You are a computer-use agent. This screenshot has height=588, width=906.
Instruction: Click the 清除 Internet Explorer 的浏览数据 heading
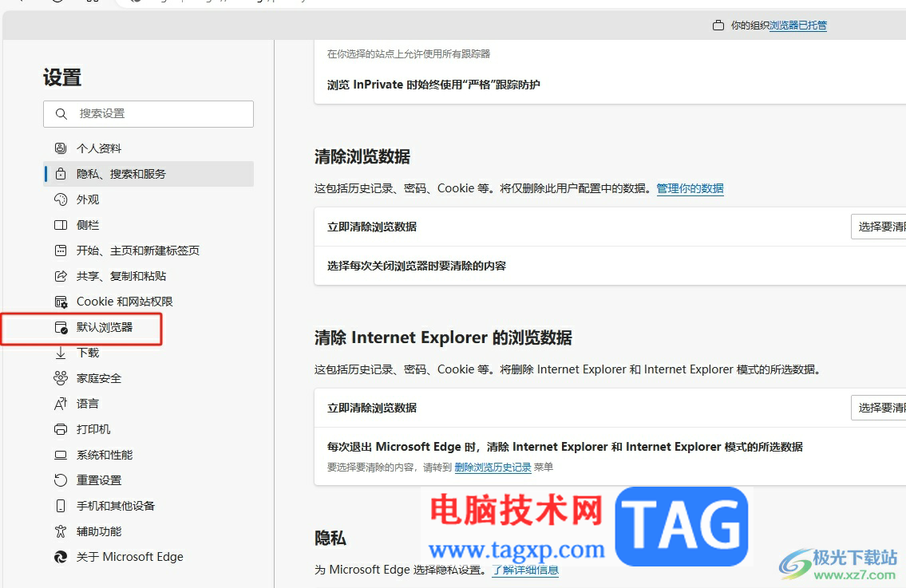(x=443, y=337)
